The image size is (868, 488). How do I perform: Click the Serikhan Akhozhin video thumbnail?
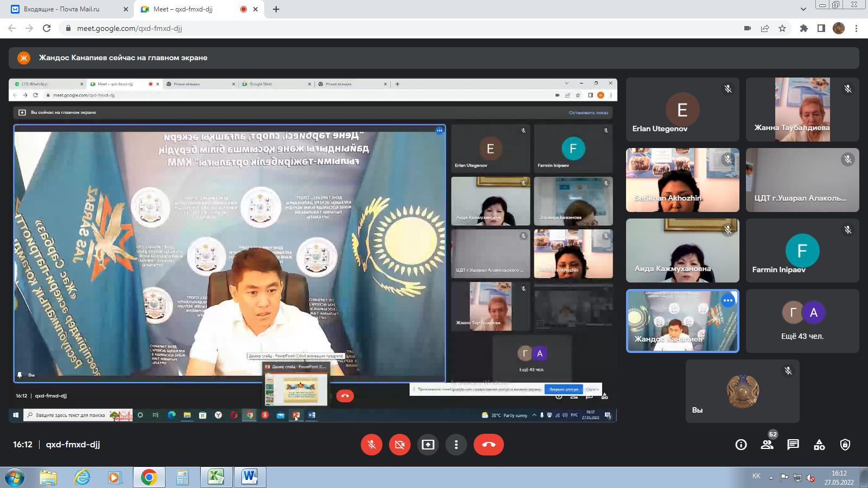point(682,180)
